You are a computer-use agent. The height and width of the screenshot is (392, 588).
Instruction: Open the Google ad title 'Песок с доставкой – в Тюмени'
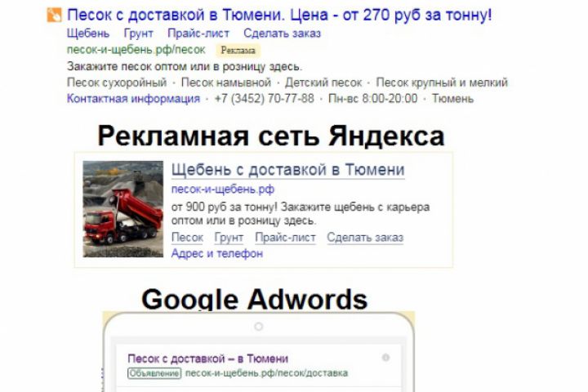point(207,359)
